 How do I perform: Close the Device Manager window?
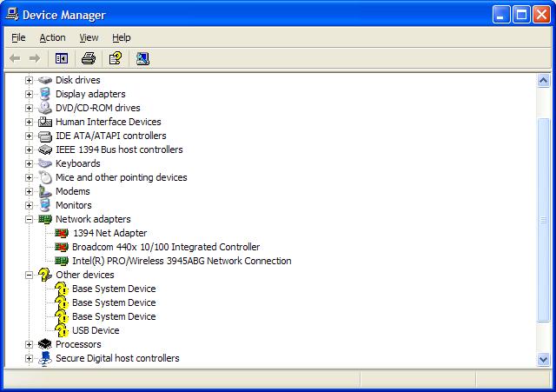click(x=542, y=15)
